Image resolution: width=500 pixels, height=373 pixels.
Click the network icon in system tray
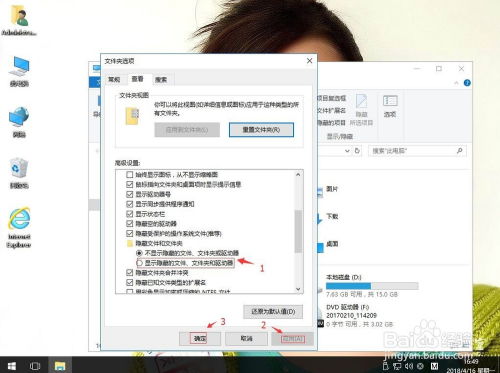397,366
